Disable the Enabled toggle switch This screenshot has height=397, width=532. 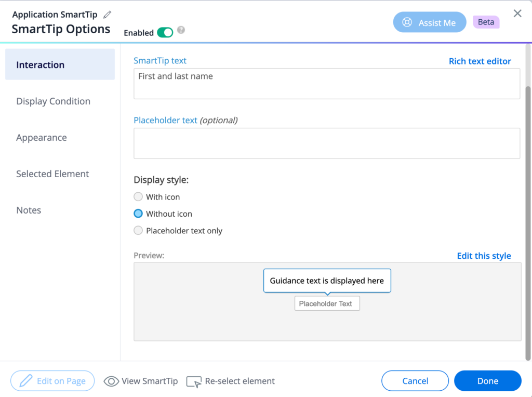click(x=166, y=32)
